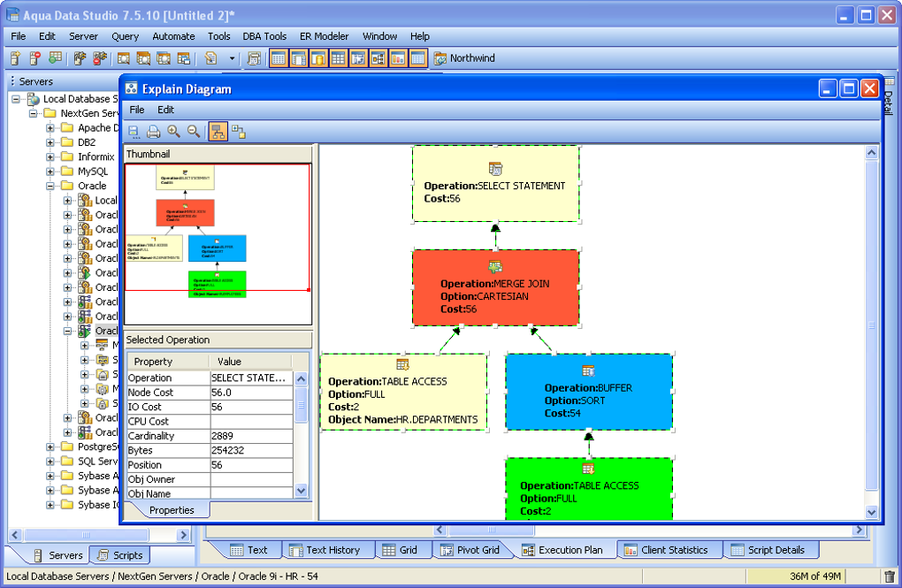This screenshot has height=588, width=902.
Task: Click the Thumbnail diagram preview
Action: [x=218, y=244]
